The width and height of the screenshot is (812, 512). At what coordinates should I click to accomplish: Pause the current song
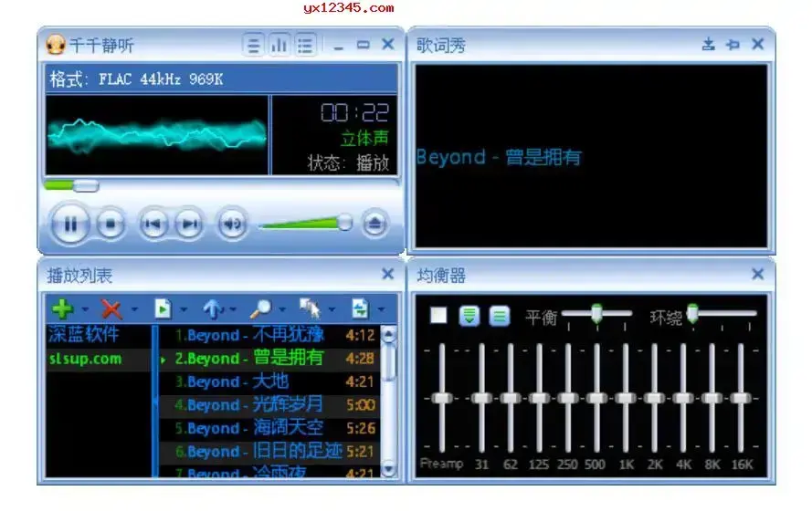[70, 224]
